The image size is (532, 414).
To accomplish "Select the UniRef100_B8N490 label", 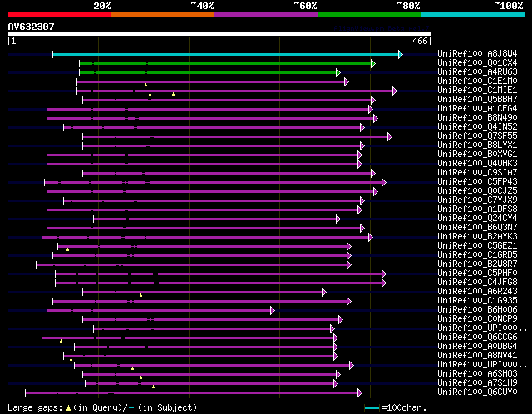I will point(477,118).
